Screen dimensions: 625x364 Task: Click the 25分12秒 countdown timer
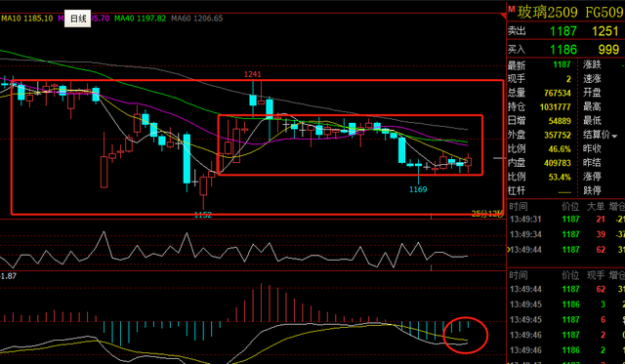(487, 215)
